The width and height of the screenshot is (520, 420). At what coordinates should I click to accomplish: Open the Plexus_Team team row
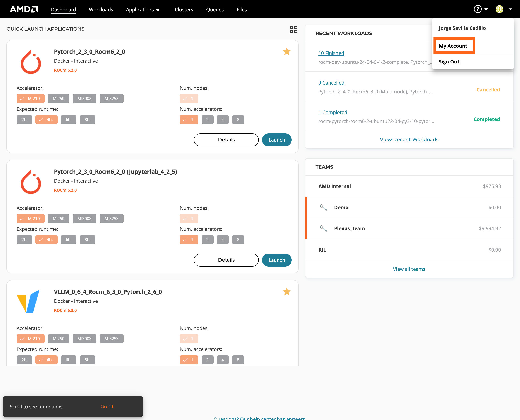[x=409, y=228]
